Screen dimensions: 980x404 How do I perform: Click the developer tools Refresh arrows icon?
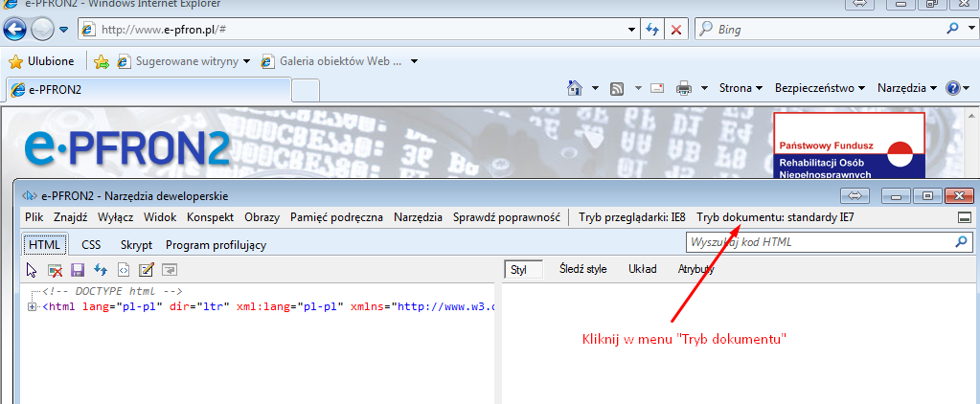[x=101, y=269]
